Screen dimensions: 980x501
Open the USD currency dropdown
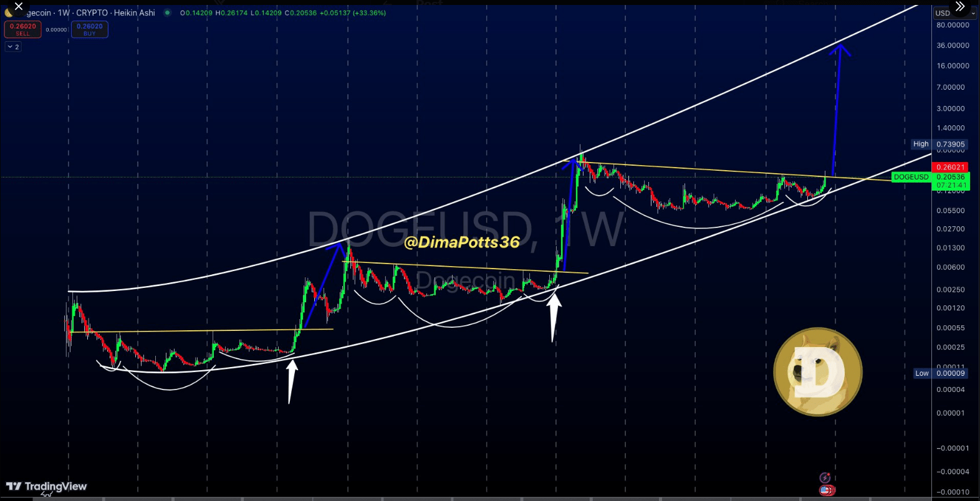954,13
